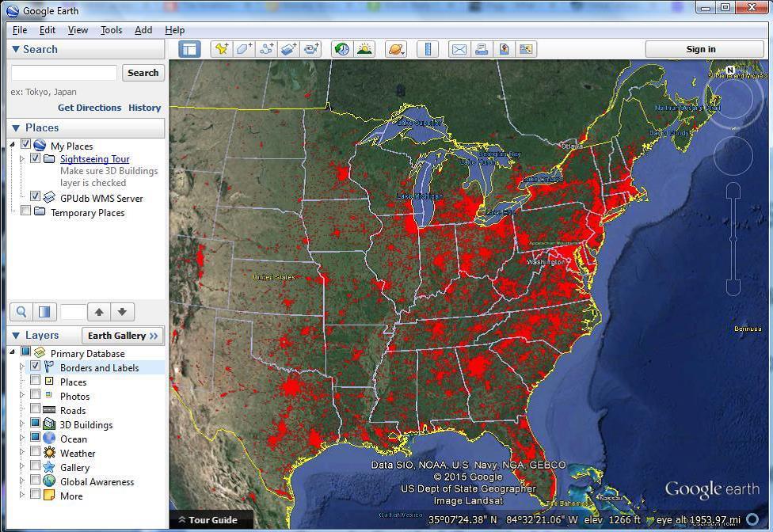Open the Sightseeing Tour link
The height and width of the screenshot is (532, 773).
click(x=95, y=159)
